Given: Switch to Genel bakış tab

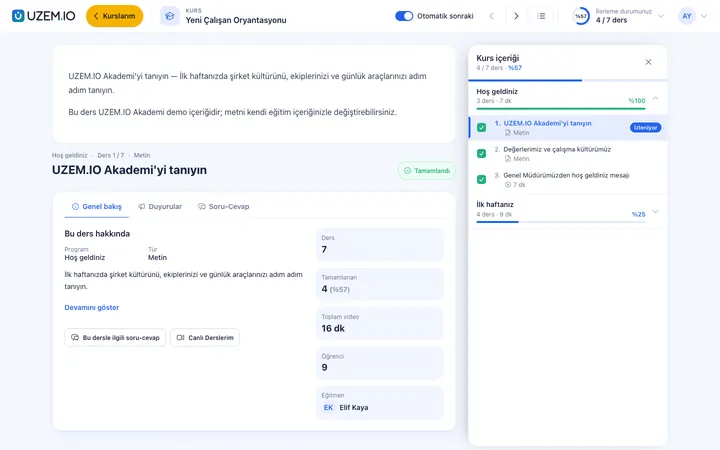Looking at the screenshot, I should pyautogui.click(x=96, y=207).
